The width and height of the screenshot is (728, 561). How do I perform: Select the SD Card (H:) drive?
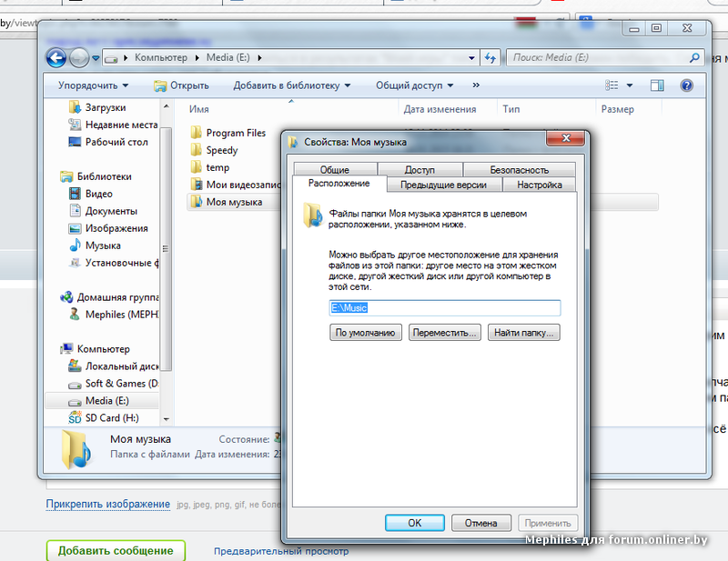(104, 418)
